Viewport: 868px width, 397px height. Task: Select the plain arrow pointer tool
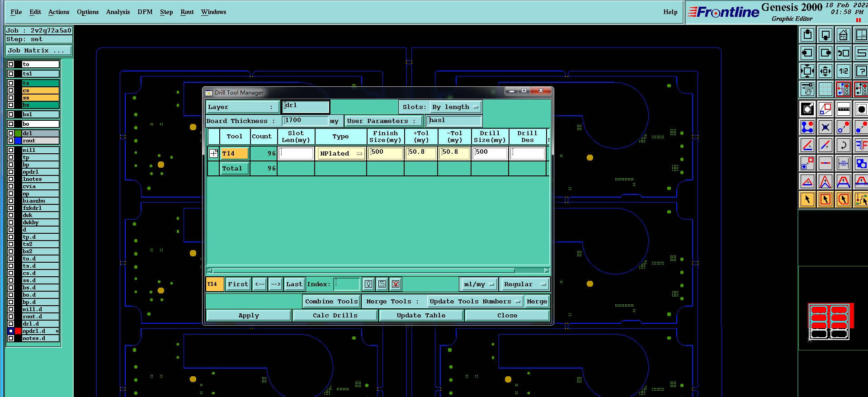point(807,199)
